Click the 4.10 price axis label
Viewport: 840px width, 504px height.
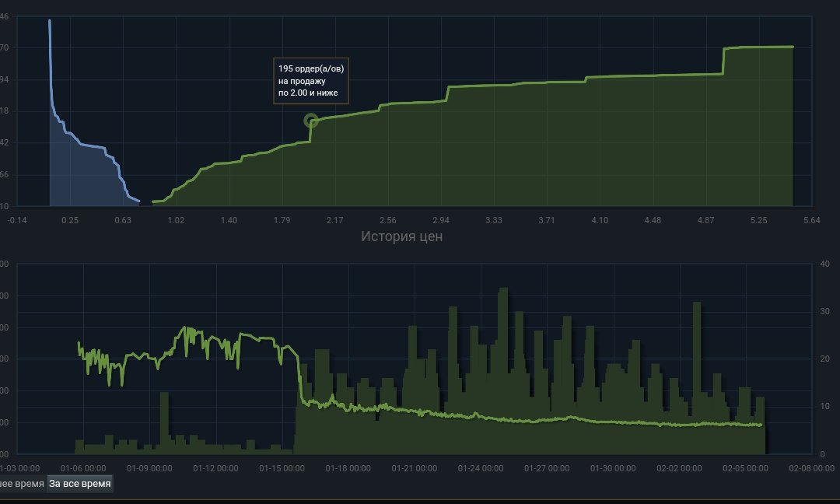point(600,220)
